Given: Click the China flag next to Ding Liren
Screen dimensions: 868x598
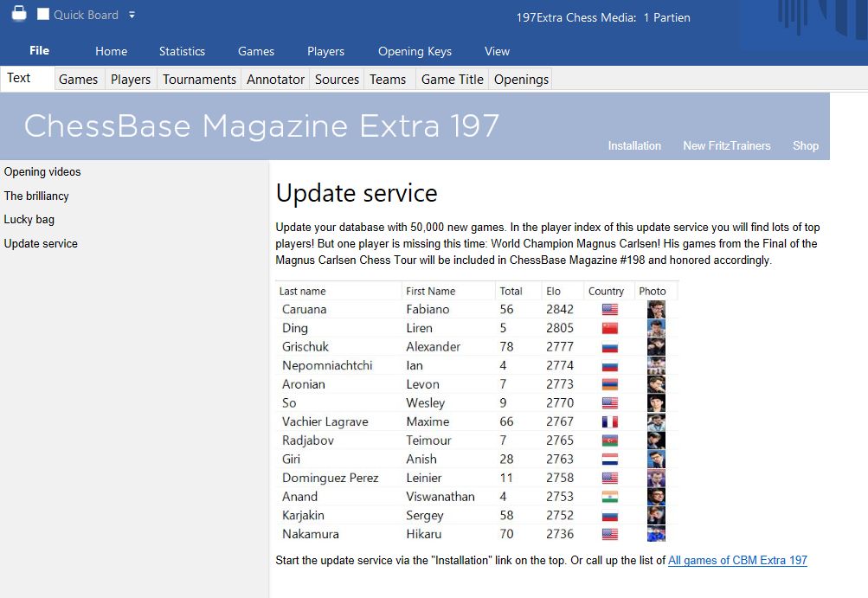Looking at the screenshot, I should point(609,328).
